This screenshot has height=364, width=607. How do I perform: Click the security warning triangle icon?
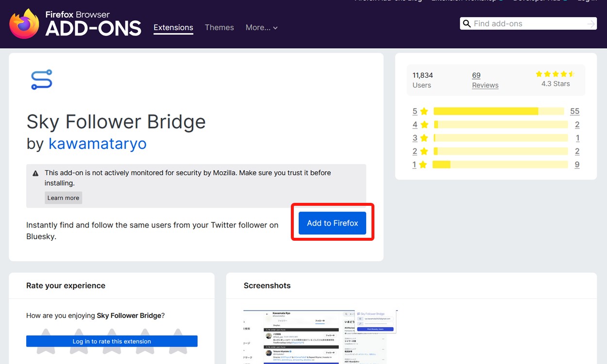[35, 172]
